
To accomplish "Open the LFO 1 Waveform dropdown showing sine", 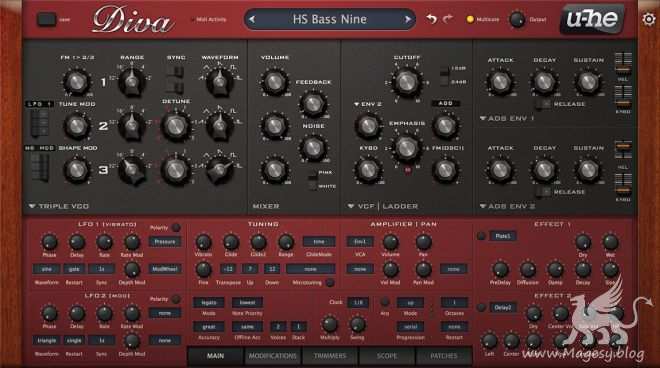I will [x=46, y=269].
